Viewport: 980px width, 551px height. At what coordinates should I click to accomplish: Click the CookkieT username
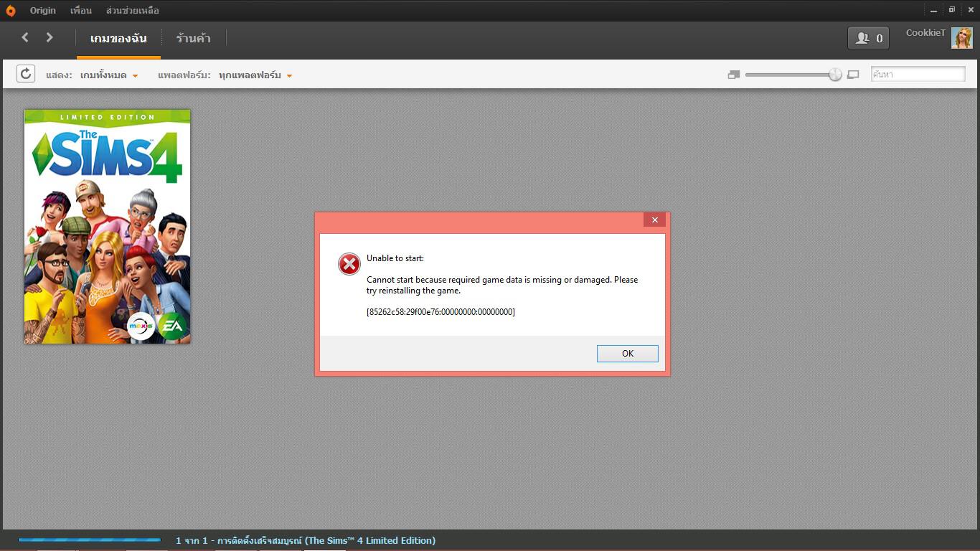[925, 33]
